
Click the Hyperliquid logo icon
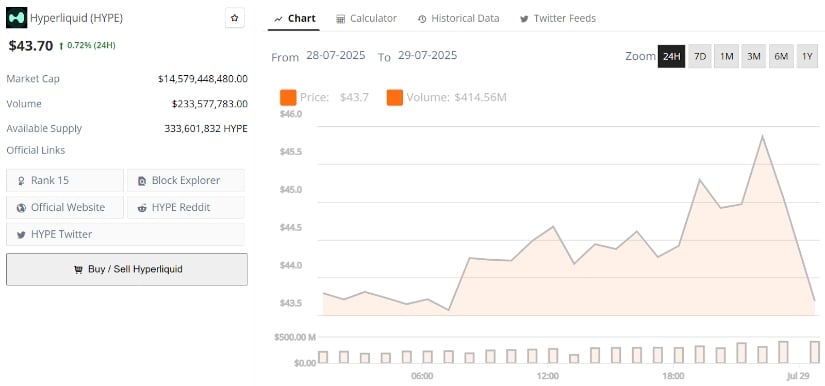pos(16,18)
